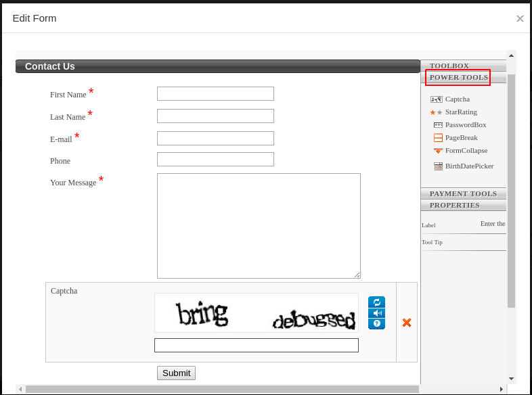The width and height of the screenshot is (532, 395).
Task: Expand the PAYMENT TOOLS section
Action: [x=463, y=193]
